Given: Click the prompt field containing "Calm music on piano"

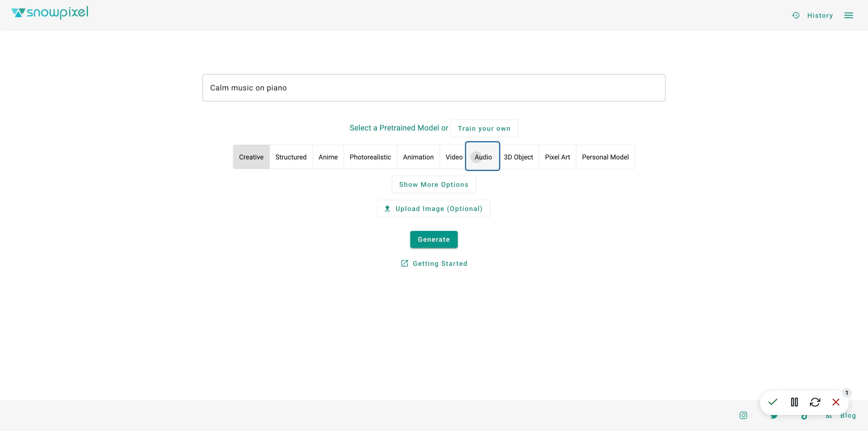Looking at the screenshot, I should [x=434, y=88].
